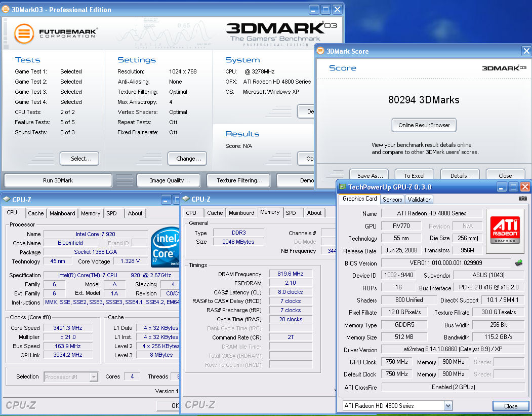Click the Details button in 3DMark Score
The height and width of the screenshot is (416, 532).
[x=461, y=175]
